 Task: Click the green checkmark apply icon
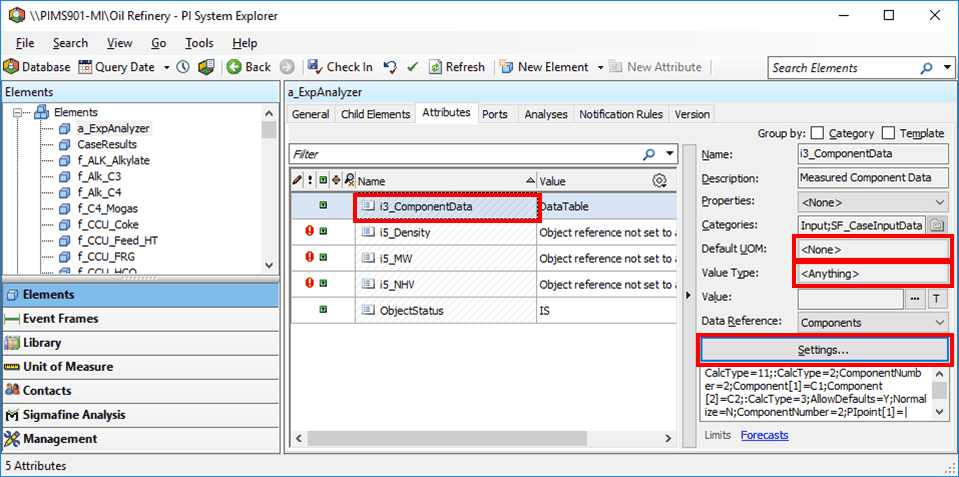[412, 67]
